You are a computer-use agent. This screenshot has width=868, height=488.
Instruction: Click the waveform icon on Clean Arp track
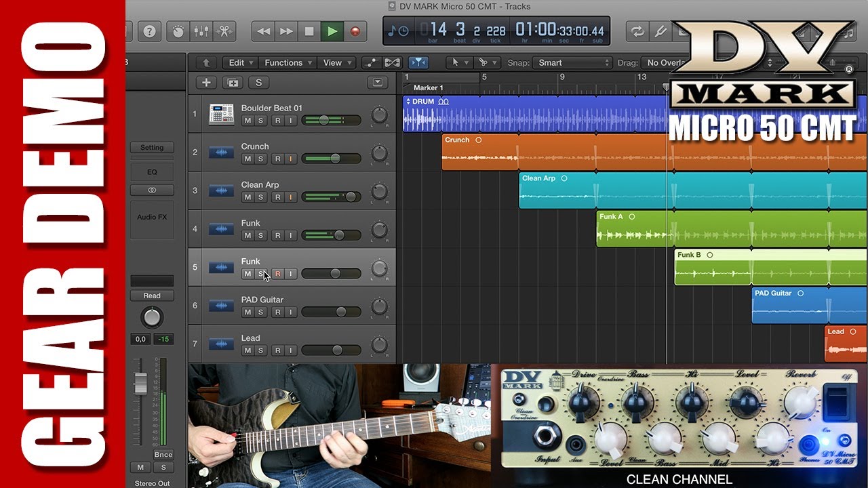221,191
